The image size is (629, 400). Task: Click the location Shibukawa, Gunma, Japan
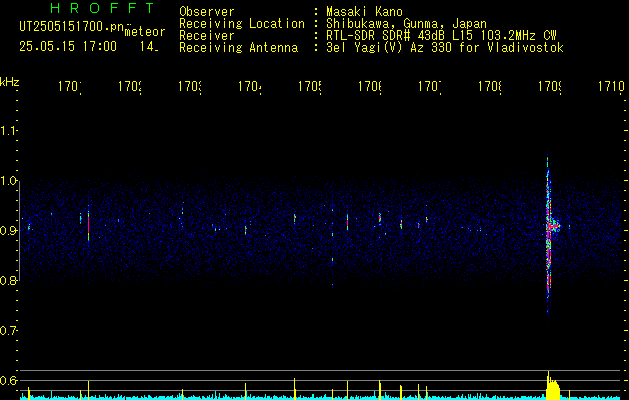[x=406, y=24]
